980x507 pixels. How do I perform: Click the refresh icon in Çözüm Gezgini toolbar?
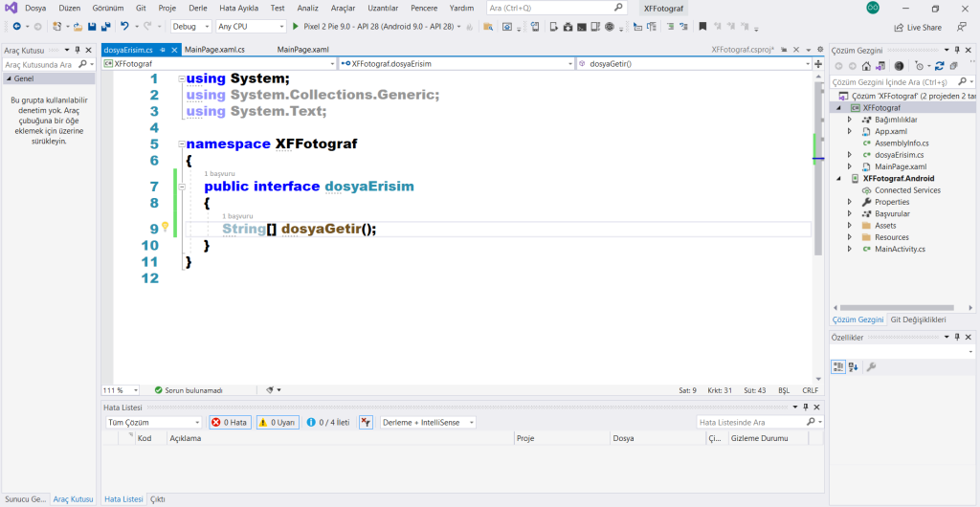939,66
